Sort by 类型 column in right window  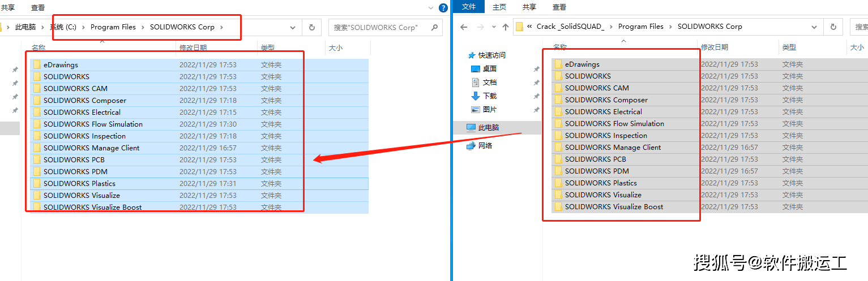789,47
